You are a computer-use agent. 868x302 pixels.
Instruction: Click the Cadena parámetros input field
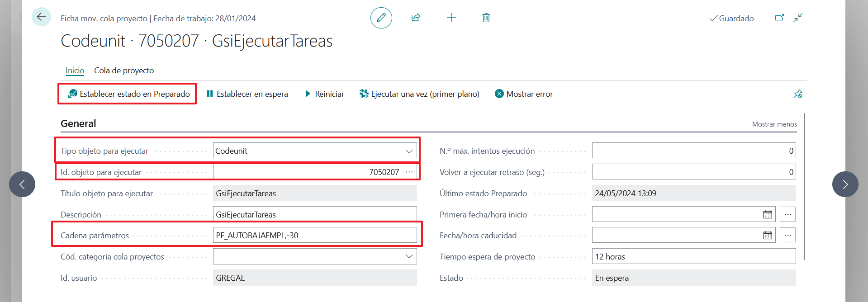pos(314,235)
